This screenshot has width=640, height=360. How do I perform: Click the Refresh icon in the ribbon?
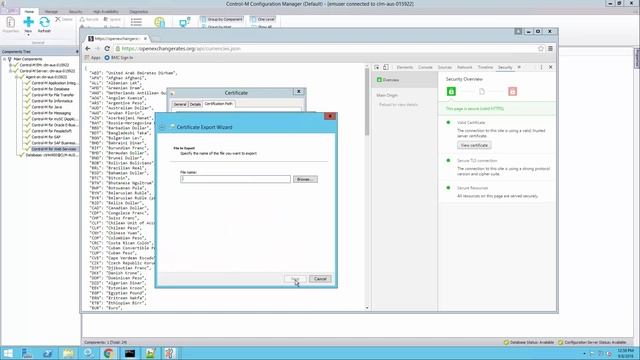coord(44,22)
